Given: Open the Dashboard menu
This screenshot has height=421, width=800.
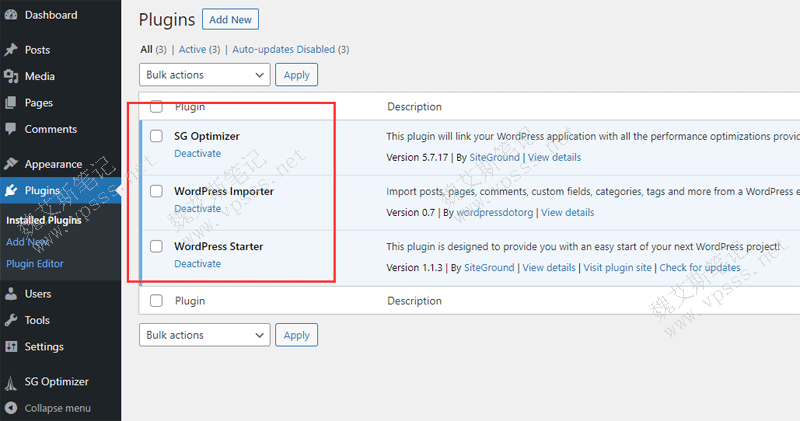Looking at the screenshot, I should (x=51, y=15).
